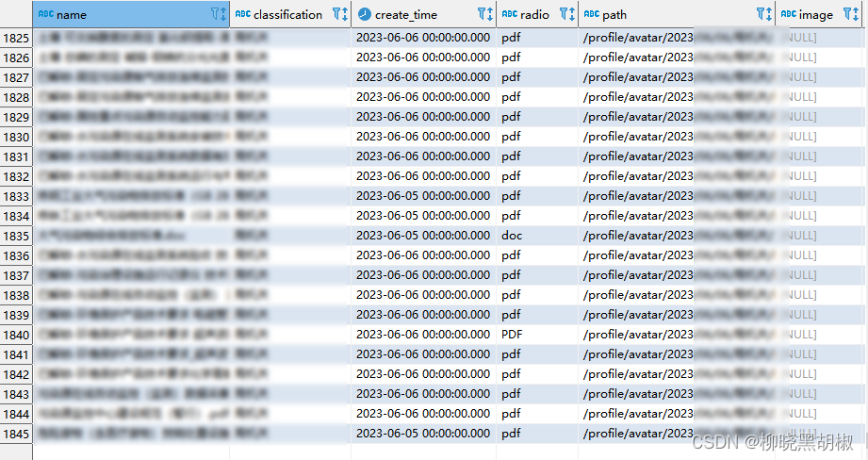
Task: Select row header 1845
Action: tap(16, 434)
